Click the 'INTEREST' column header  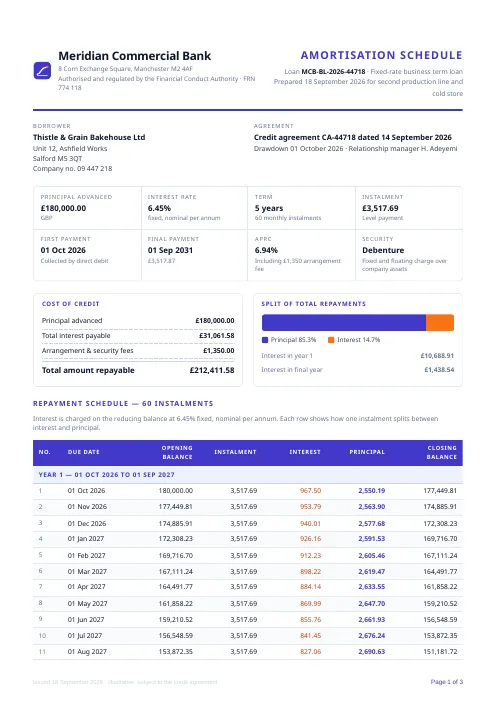click(305, 452)
